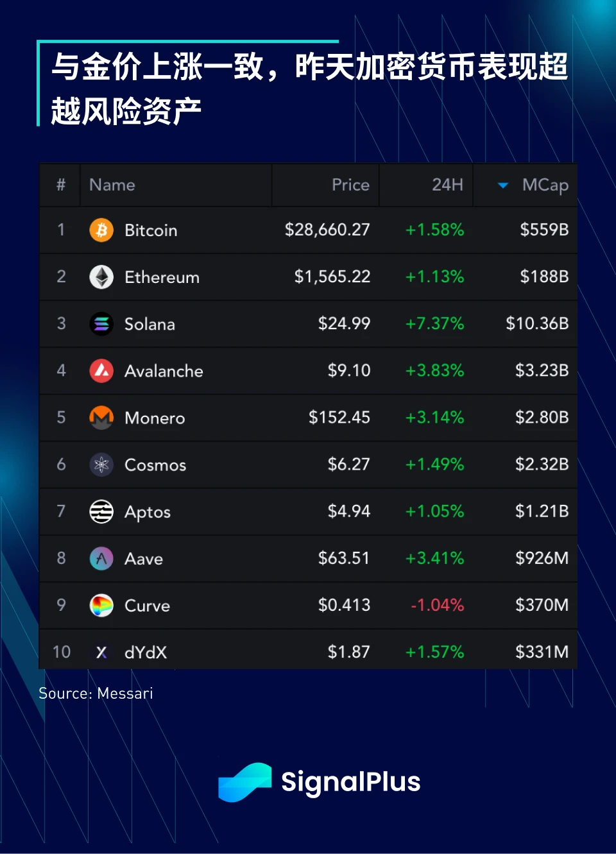Click the Bitcoin coin icon

[x=101, y=230]
